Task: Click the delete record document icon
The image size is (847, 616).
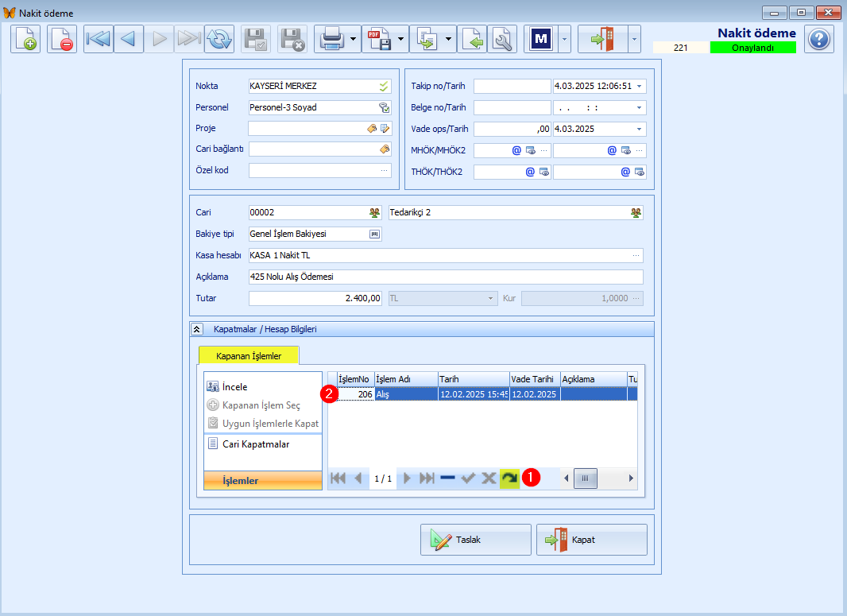Action: point(62,39)
